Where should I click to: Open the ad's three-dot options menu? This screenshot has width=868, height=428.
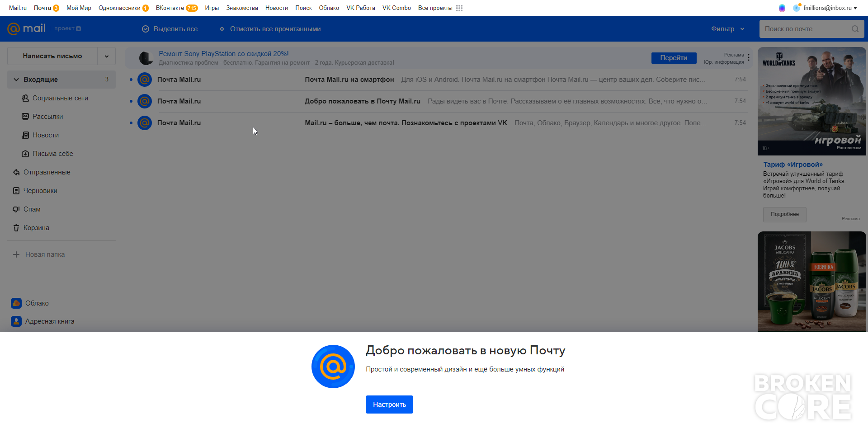[749, 57]
